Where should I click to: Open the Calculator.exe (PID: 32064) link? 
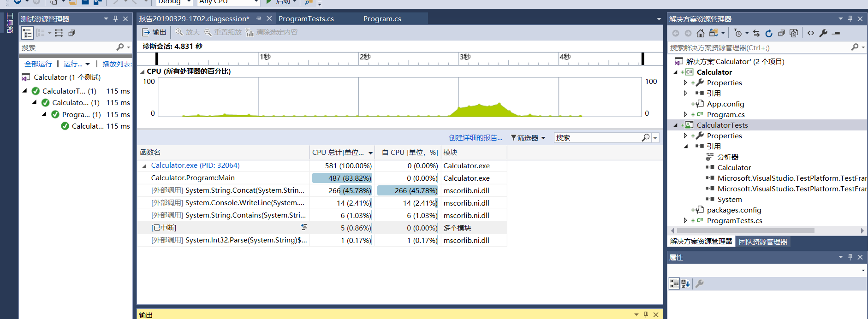(195, 165)
